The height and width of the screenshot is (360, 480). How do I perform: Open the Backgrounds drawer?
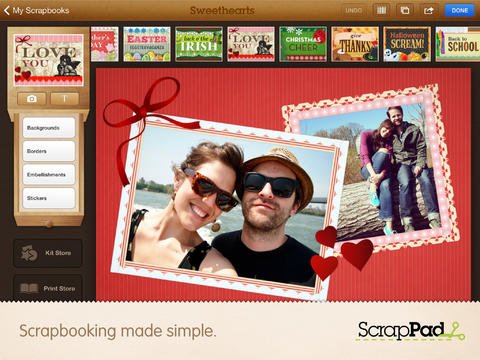(x=49, y=128)
